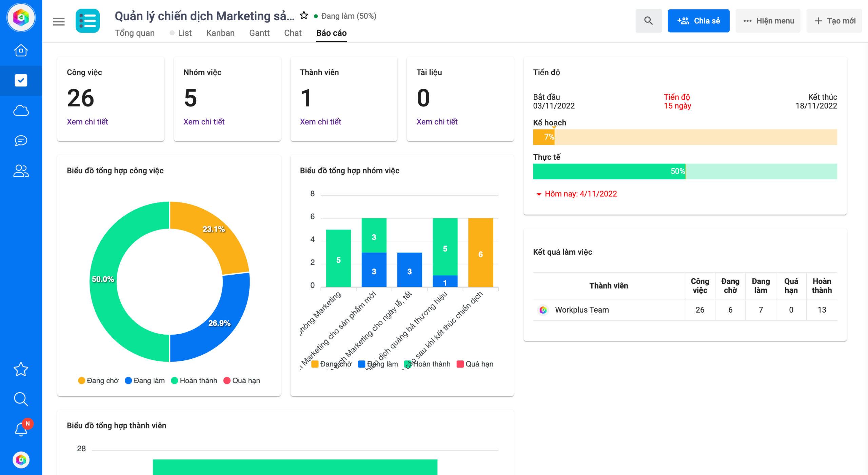Open the Search icon in the sidebar
Viewport: 868px width, 475px height.
click(x=21, y=399)
